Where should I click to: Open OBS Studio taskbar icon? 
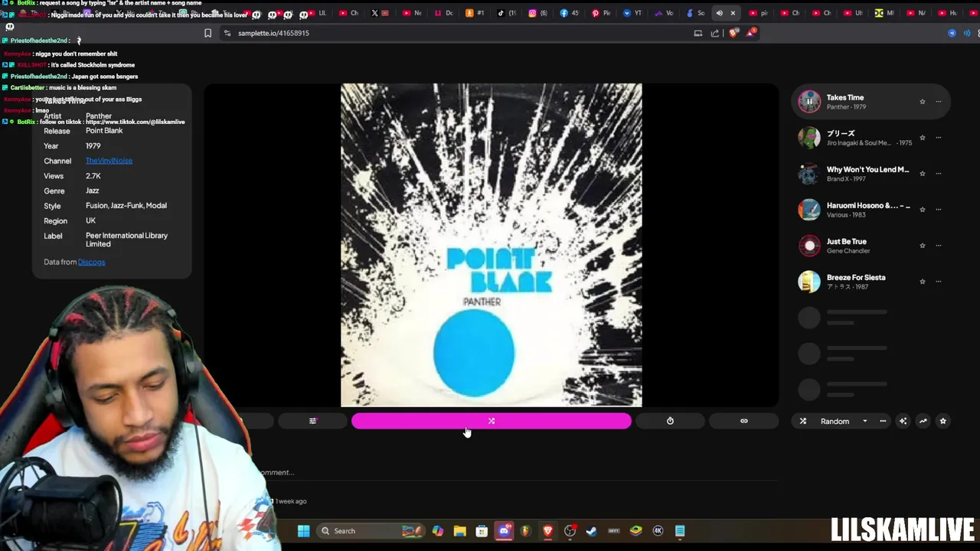point(570,531)
